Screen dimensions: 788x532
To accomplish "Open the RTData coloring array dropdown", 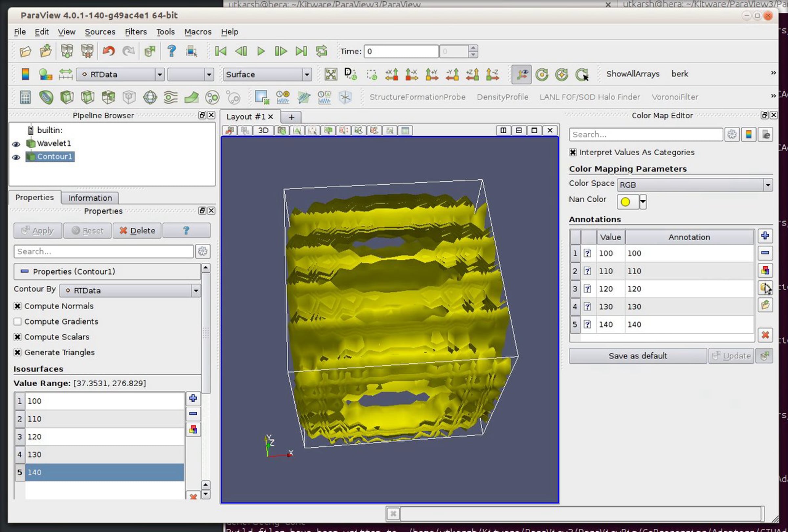I will click(x=121, y=74).
